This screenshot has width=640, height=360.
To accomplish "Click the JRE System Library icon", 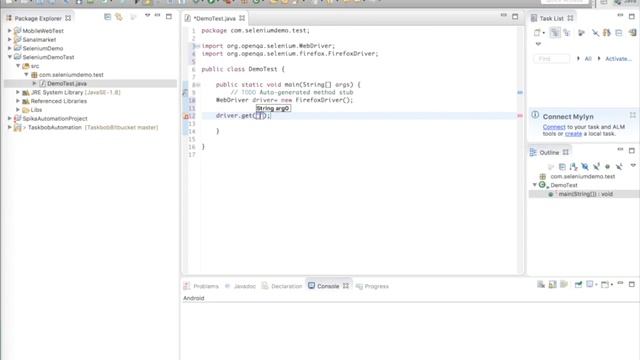I will (26, 92).
